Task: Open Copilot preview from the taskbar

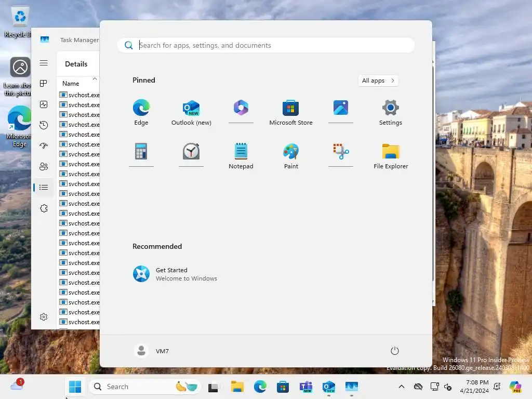Action: tap(515, 387)
